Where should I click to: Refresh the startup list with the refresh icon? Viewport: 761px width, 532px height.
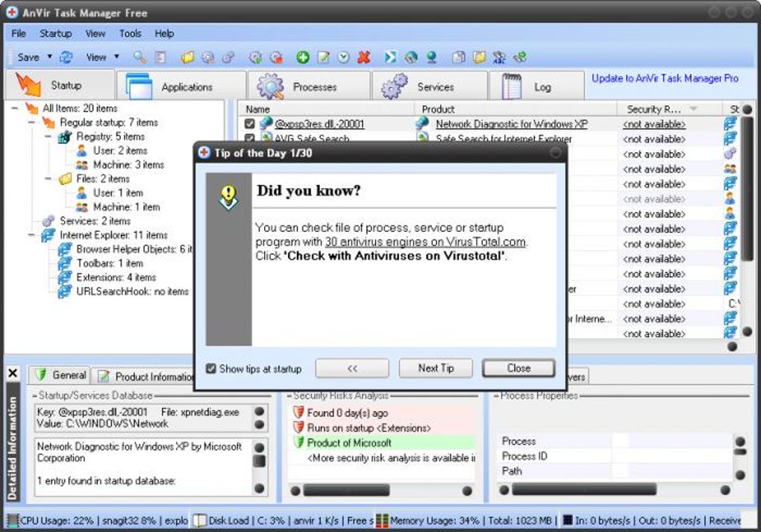tap(65, 57)
